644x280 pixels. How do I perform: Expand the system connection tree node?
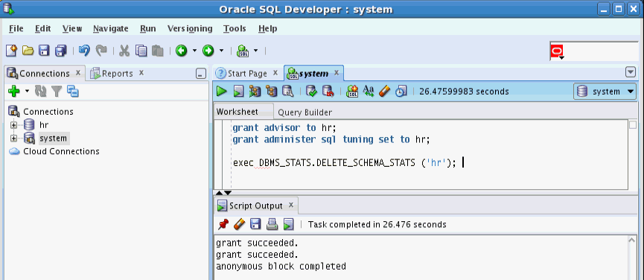14,138
